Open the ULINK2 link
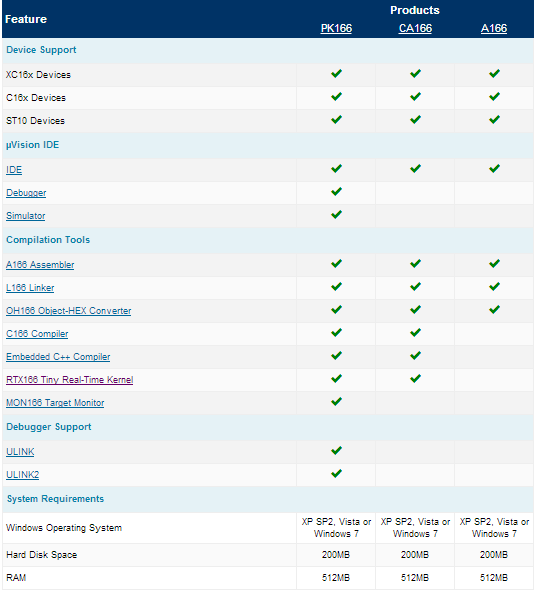Viewport: 536px width, 591px height. [22, 475]
